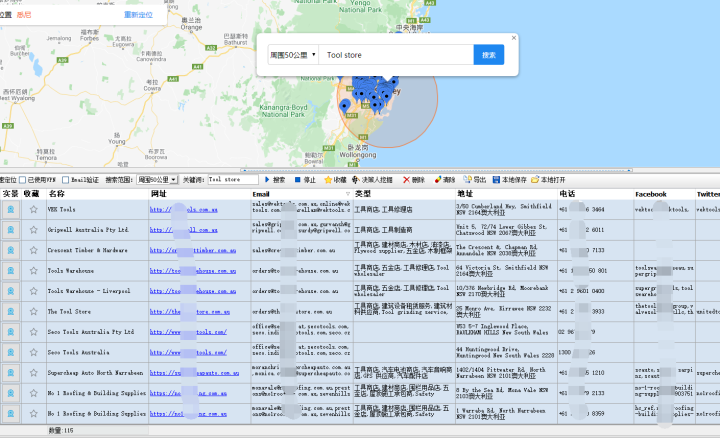Open street view icon for Tools Warehouse - Liverpool
The width and height of the screenshot is (720, 438).
point(11,291)
